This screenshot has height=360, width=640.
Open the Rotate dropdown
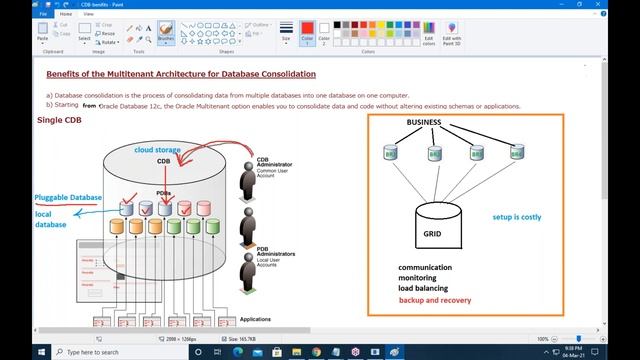108,42
